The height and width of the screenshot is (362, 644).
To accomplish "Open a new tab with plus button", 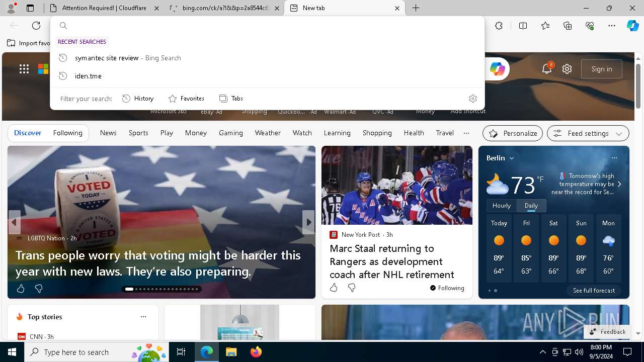I will point(416,8).
